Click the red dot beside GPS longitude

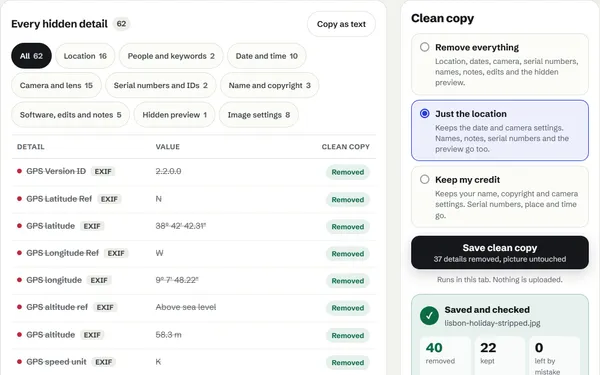point(19,280)
